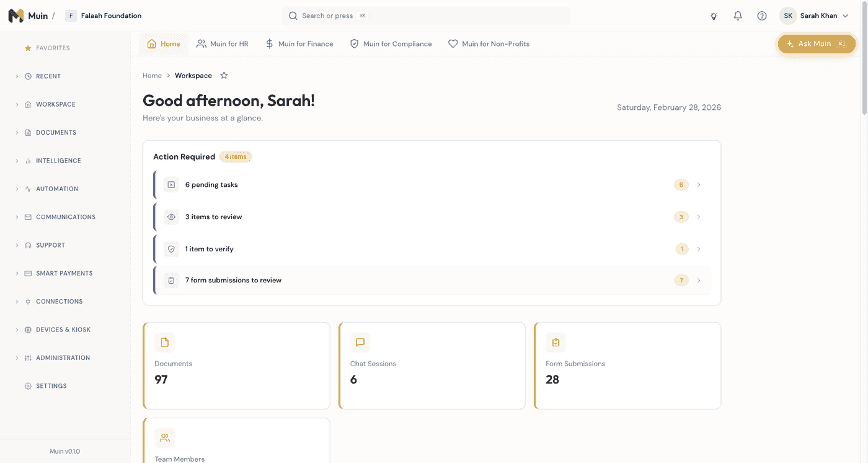
Task: Click the 4 items badge
Action: coord(236,157)
